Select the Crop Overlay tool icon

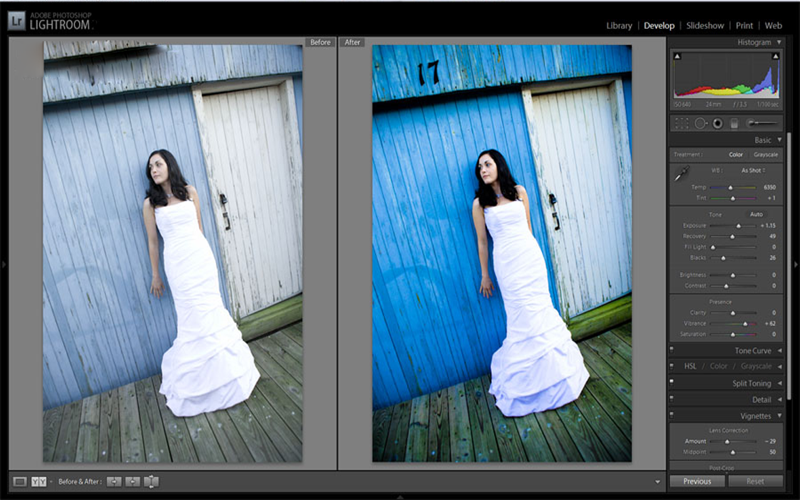(x=682, y=123)
